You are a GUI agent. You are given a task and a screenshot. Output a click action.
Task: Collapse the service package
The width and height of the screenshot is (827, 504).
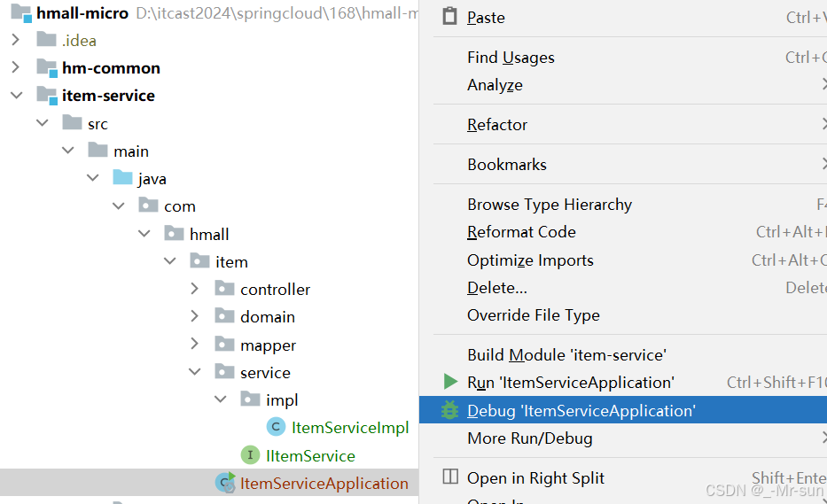(195, 372)
